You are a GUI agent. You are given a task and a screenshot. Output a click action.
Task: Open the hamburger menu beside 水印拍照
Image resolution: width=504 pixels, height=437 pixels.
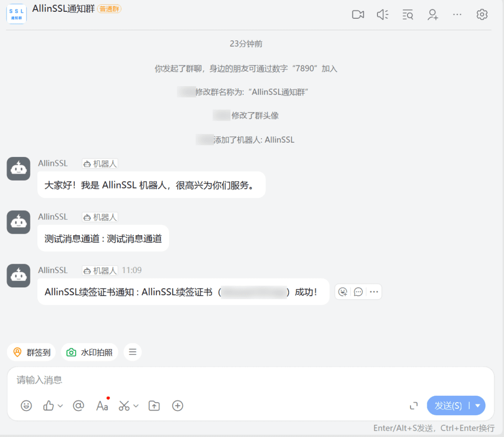point(132,352)
